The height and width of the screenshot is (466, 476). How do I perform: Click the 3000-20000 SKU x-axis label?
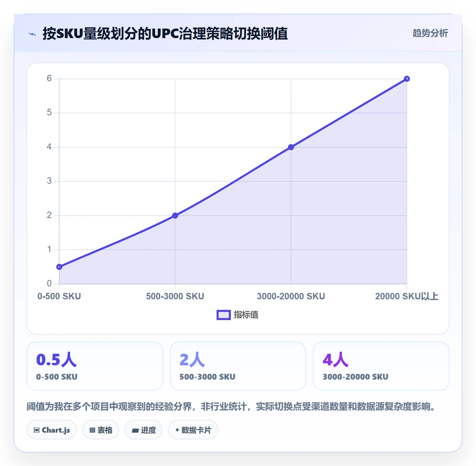point(291,296)
